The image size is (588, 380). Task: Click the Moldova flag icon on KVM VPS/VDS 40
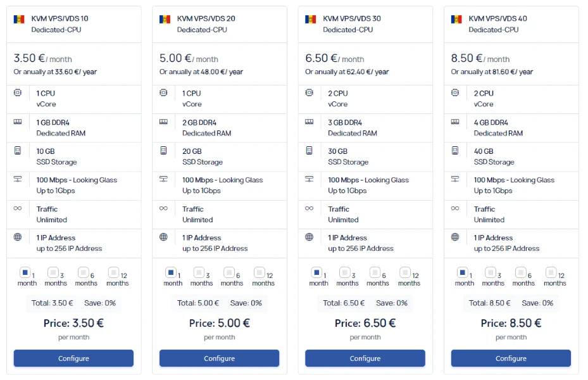(x=456, y=19)
